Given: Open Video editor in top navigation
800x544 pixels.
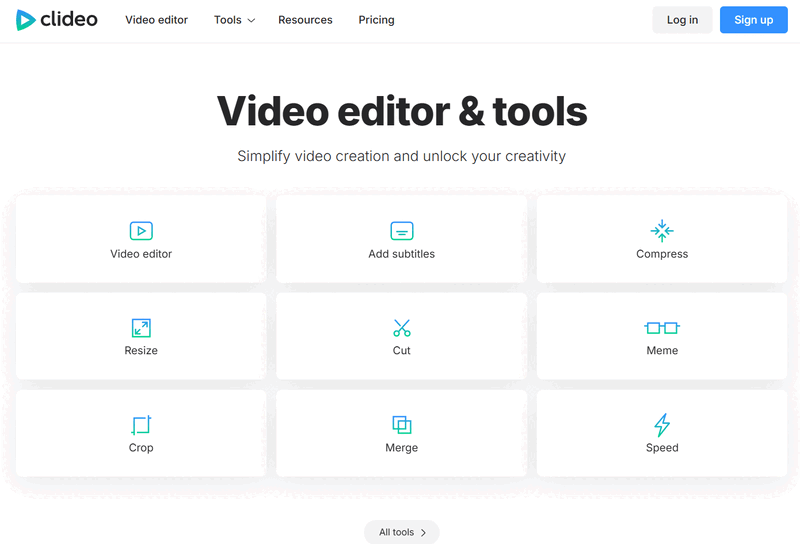Looking at the screenshot, I should pyautogui.click(x=156, y=20).
